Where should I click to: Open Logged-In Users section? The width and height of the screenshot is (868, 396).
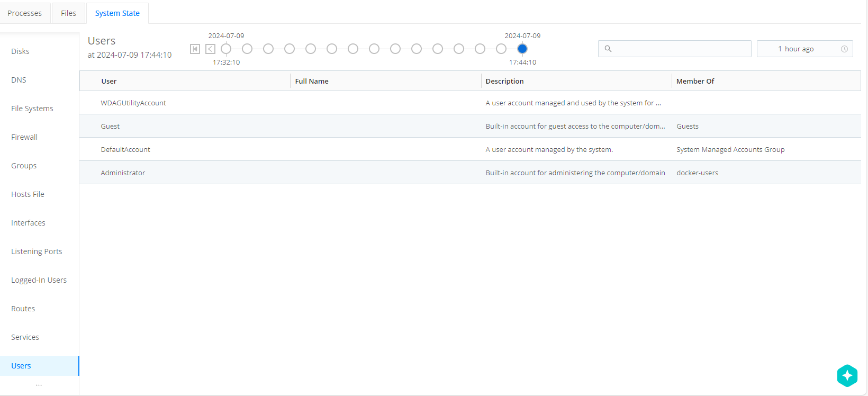pos(39,280)
